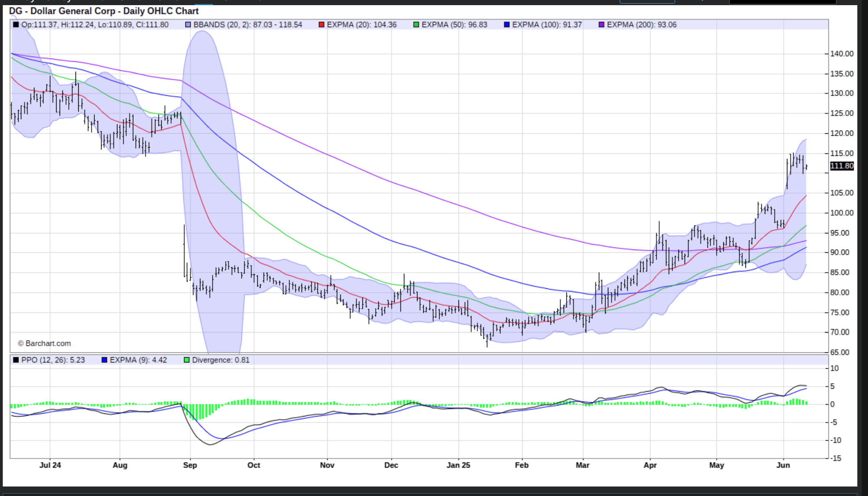Click the purple EXPMA (200) swatch

point(602,25)
